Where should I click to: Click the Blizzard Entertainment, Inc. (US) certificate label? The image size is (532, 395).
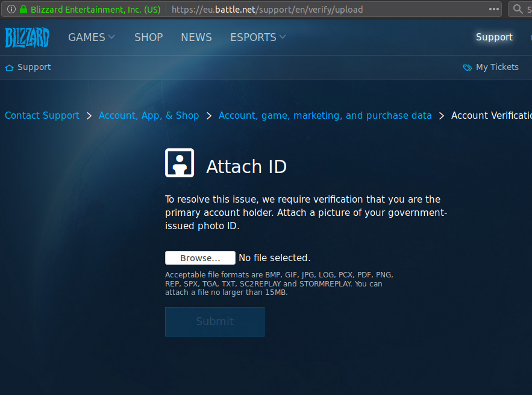[95, 10]
